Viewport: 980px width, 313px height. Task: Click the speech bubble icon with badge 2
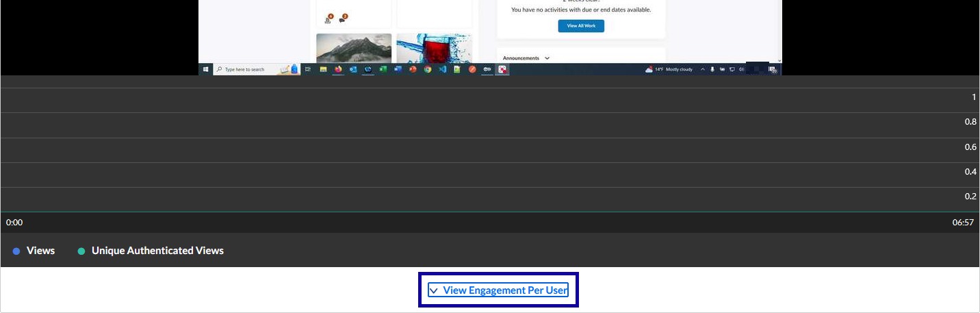point(343,18)
